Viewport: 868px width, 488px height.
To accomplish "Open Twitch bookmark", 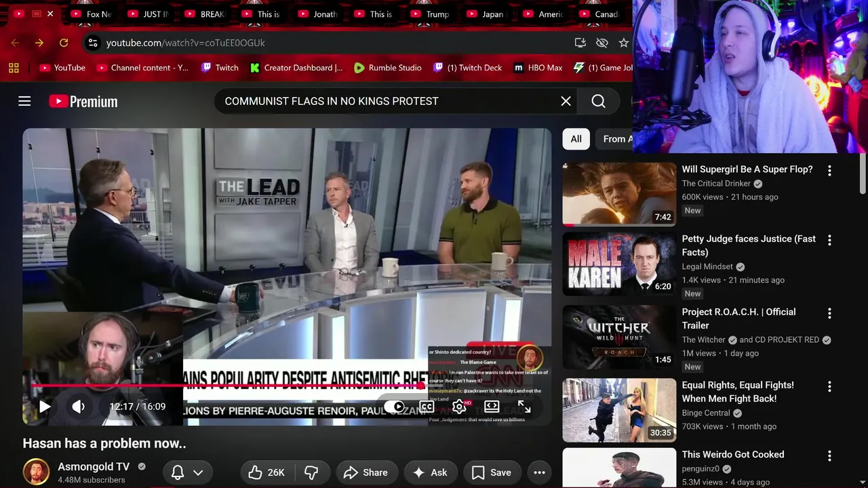I will coord(220,68).
